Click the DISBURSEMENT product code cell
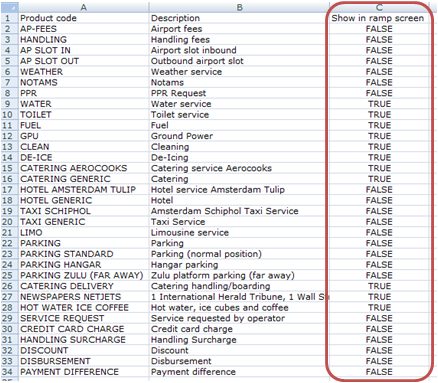438x383 pixels. 84,361
